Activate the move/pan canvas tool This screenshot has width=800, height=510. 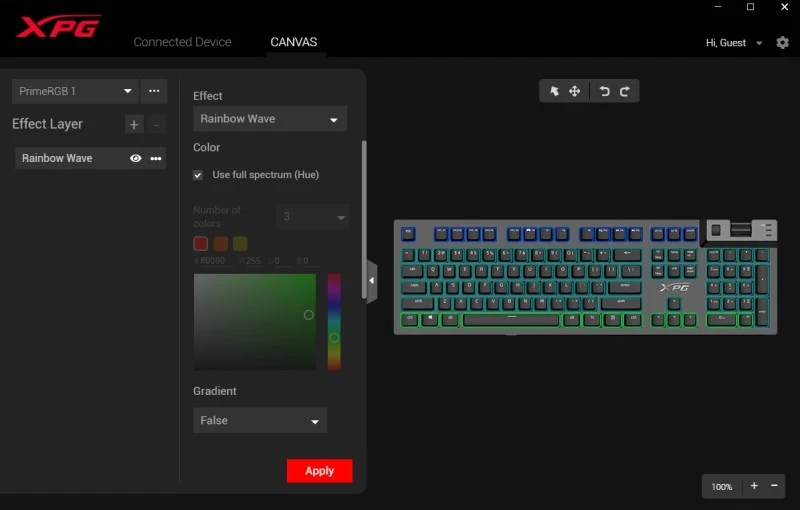[575, 91]
